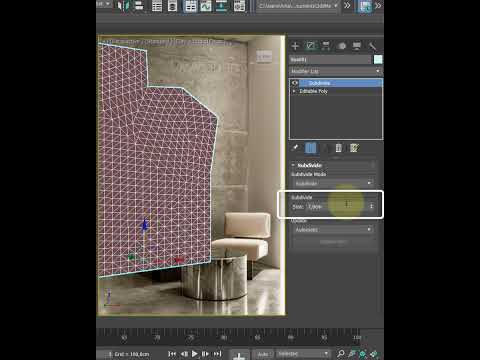
Task: Select the Subdivide modifier in stack
Action: click(341, 83)
